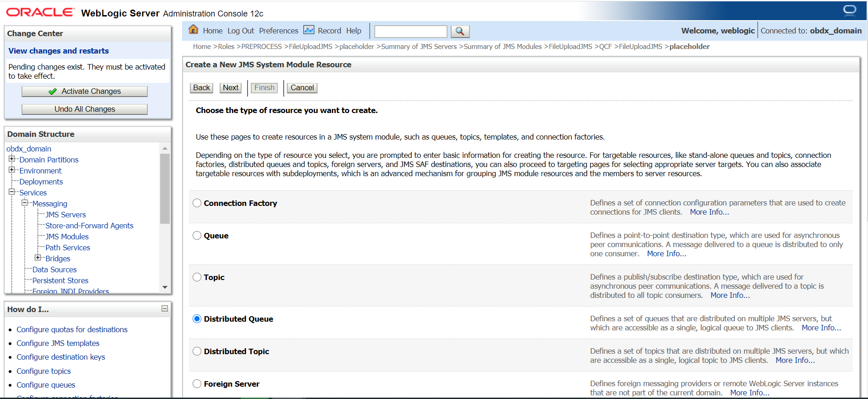This screenshot has height=399, width=868.
Task: Click the Domain Structure scrollbar up arrow
Action: coord(165,148)
